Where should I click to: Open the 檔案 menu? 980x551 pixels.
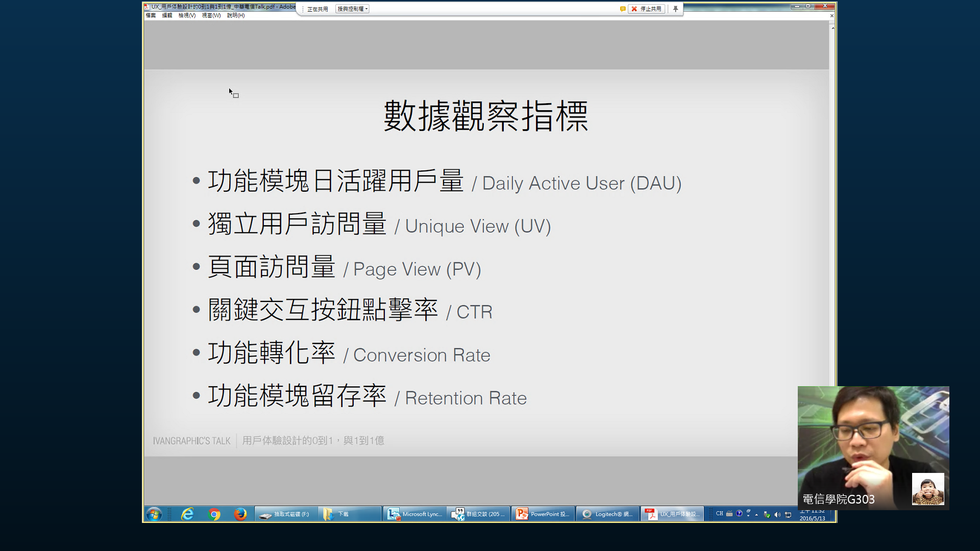click(x=151, y=15)
